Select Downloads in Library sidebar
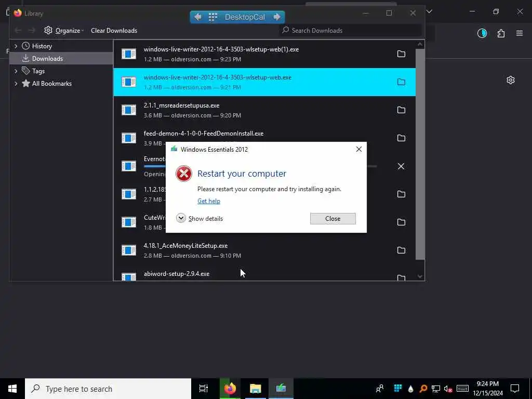Viewport: 532px width, 399px height. [x=61, y=58]
